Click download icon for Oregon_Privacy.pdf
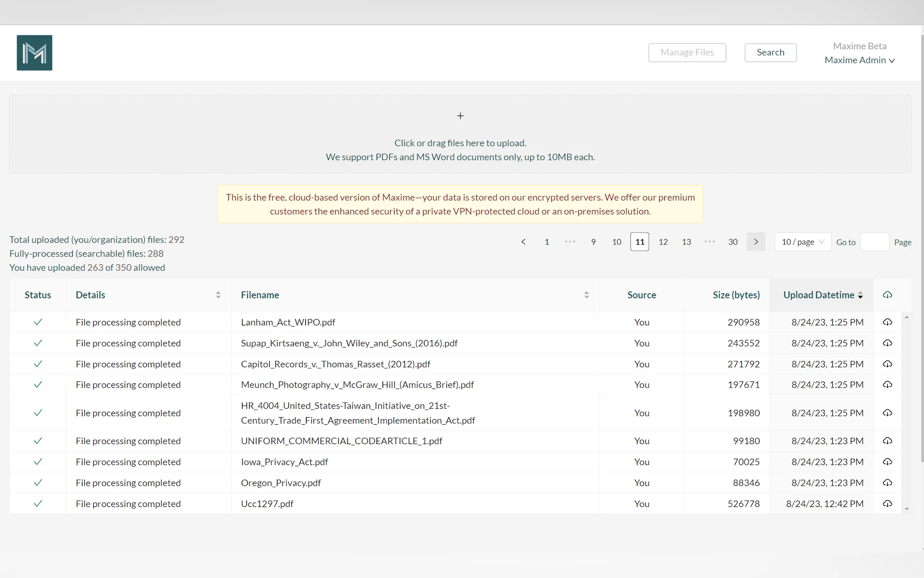This screenshot has width=924, height=578. [887, 483]
